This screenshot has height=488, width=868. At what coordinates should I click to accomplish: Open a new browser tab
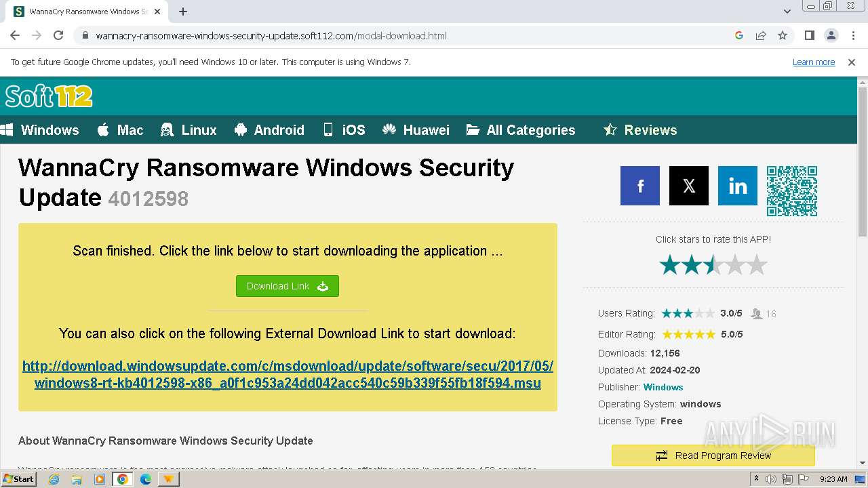(x=183, y=12)
